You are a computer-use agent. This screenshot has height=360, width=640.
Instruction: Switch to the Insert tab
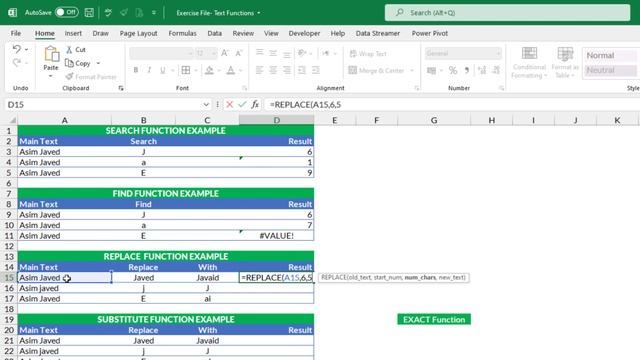point(73,33)
